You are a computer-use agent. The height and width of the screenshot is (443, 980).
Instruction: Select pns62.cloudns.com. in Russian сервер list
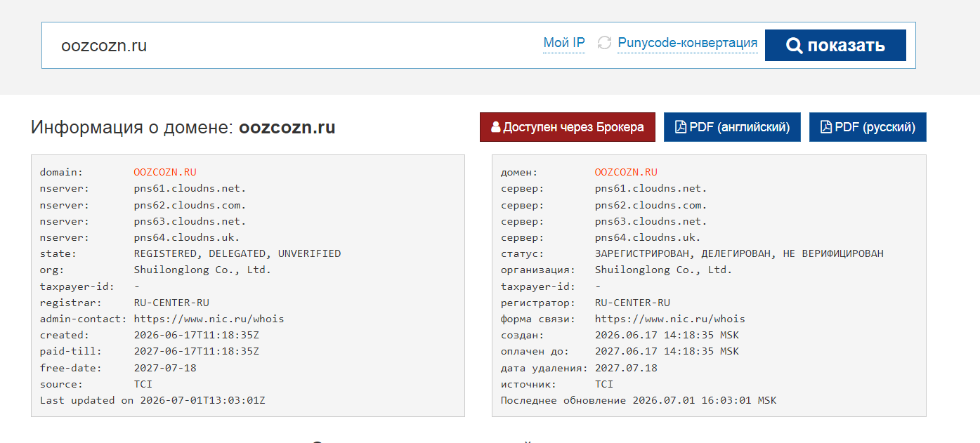coord(651,205)
